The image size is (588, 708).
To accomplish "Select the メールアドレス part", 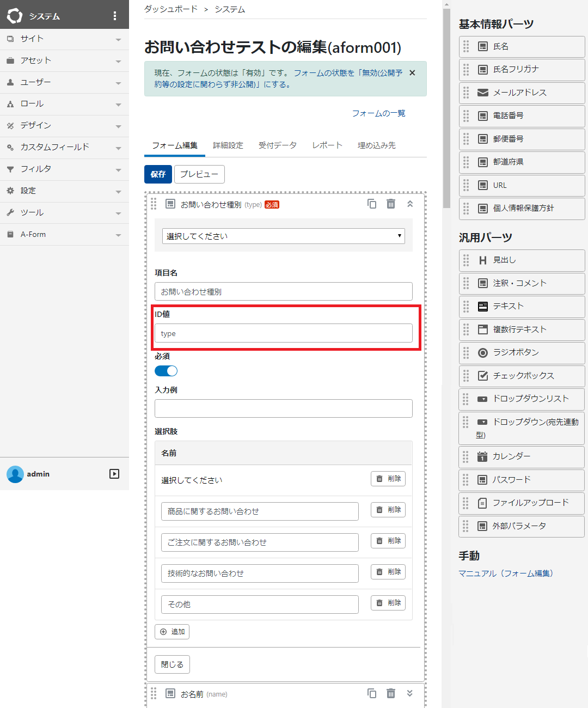I will tap(522, 93).
